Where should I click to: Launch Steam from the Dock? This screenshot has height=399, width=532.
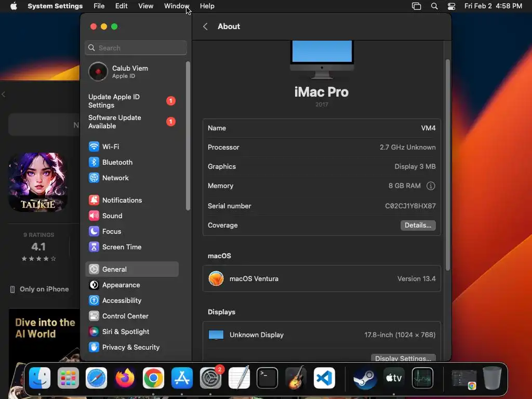(365, 378)
